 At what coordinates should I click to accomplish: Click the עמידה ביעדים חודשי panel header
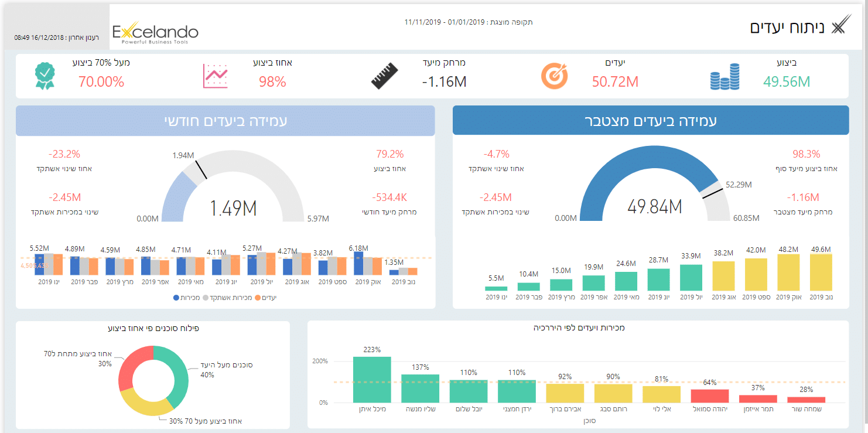(225, 121)
